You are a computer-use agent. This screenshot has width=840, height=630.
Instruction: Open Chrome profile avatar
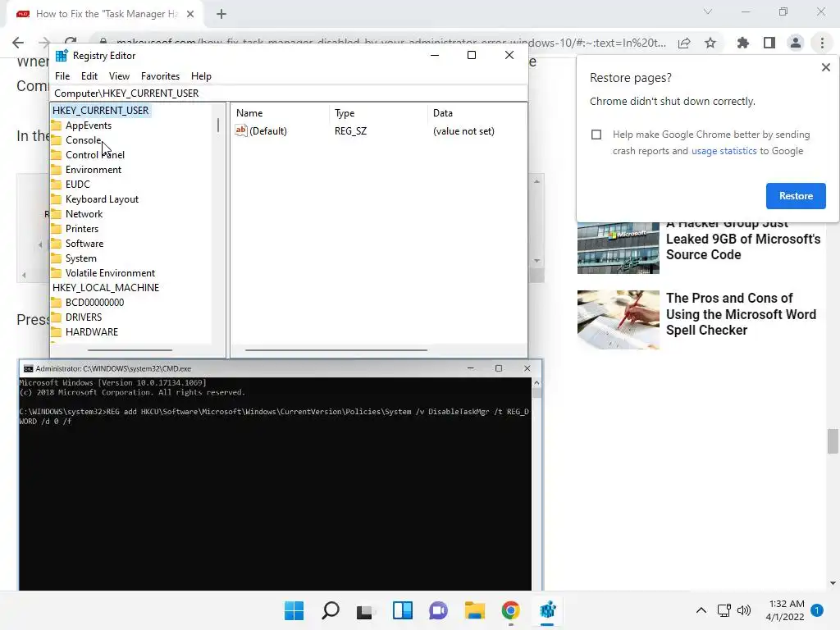[x=796, y=43]
